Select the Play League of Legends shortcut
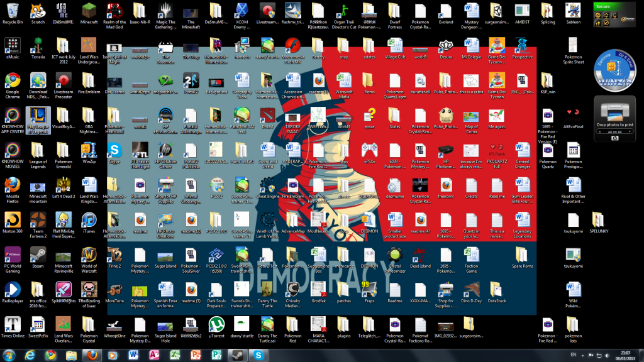The image size is (644, 362). point(38,117)
